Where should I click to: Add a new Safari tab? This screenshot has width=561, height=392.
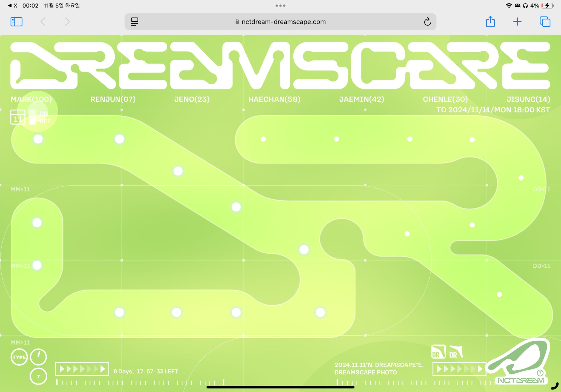(x=517, y=22)
